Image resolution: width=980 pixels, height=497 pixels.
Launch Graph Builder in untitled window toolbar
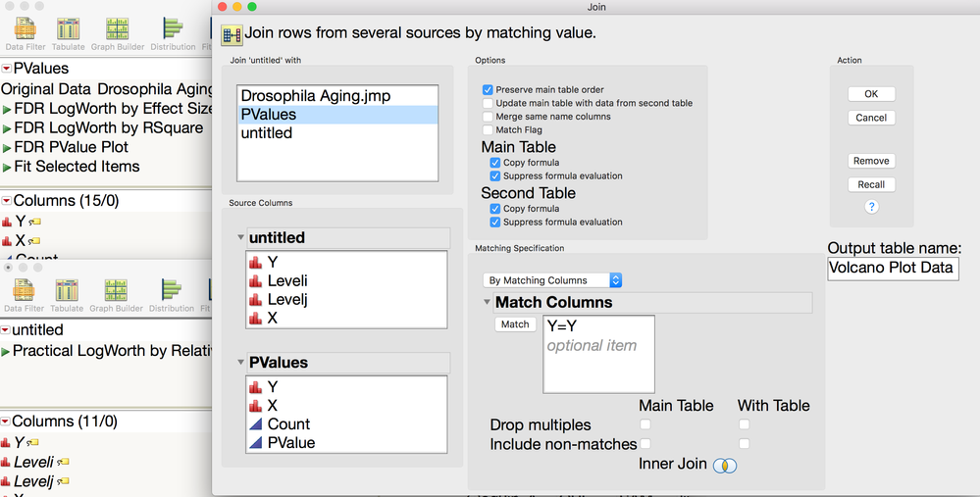click(117, 296)
